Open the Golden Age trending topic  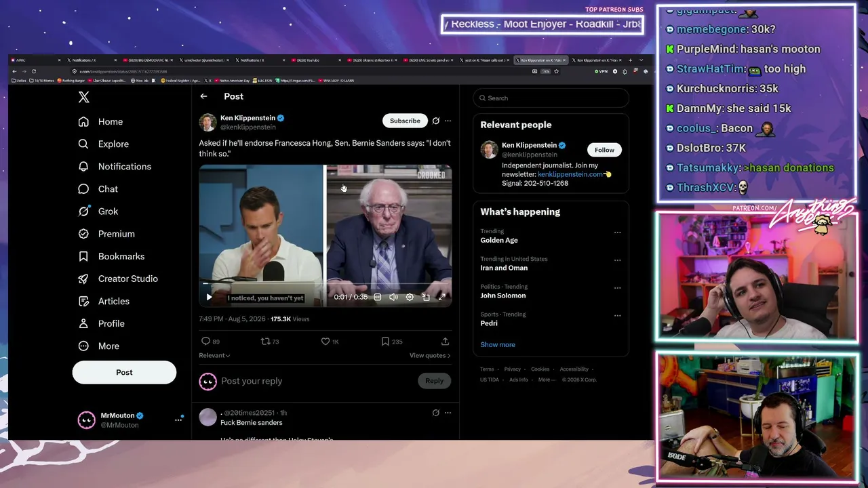point(499,241)
